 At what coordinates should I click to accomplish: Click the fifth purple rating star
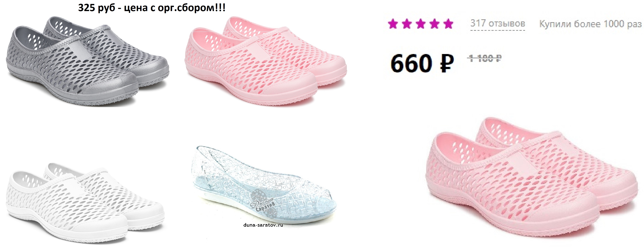coord(448,24)
